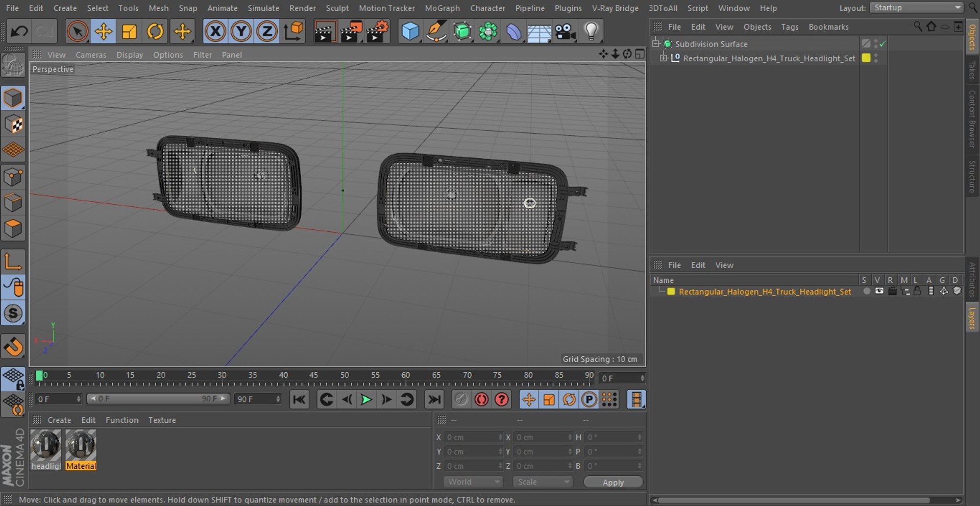
Task: Click the Undo arrow icon
Action: [19, 32]
